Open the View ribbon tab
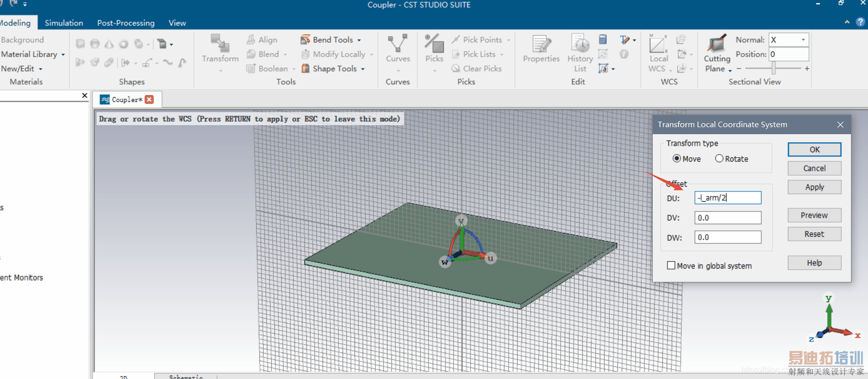 (177, 23)
